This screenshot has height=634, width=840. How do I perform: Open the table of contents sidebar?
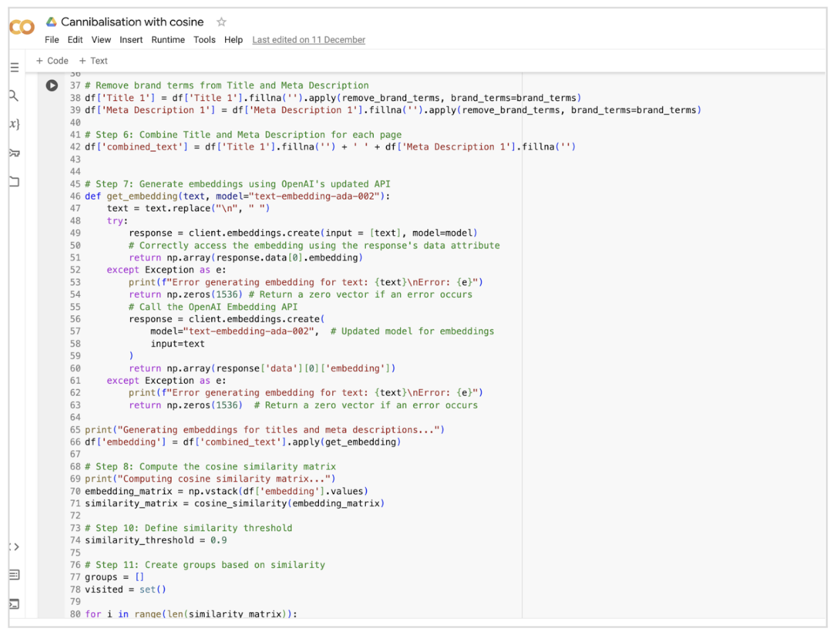[15, 67]
